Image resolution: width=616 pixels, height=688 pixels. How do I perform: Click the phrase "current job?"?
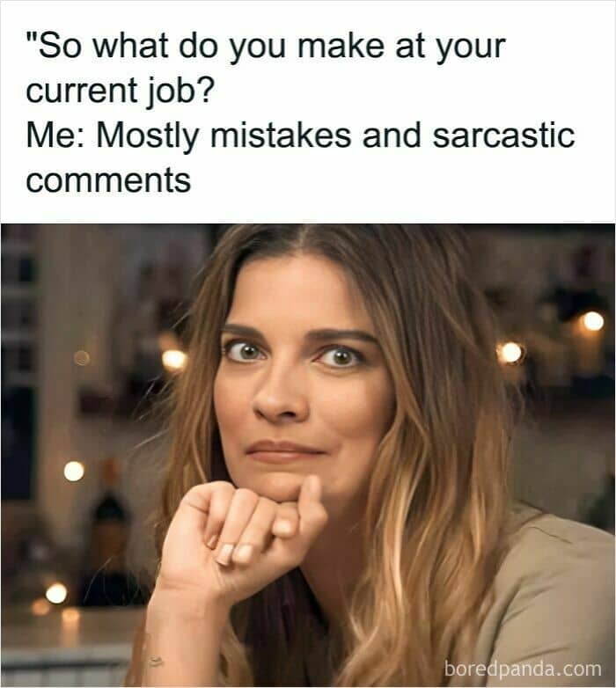coord(121,92)
